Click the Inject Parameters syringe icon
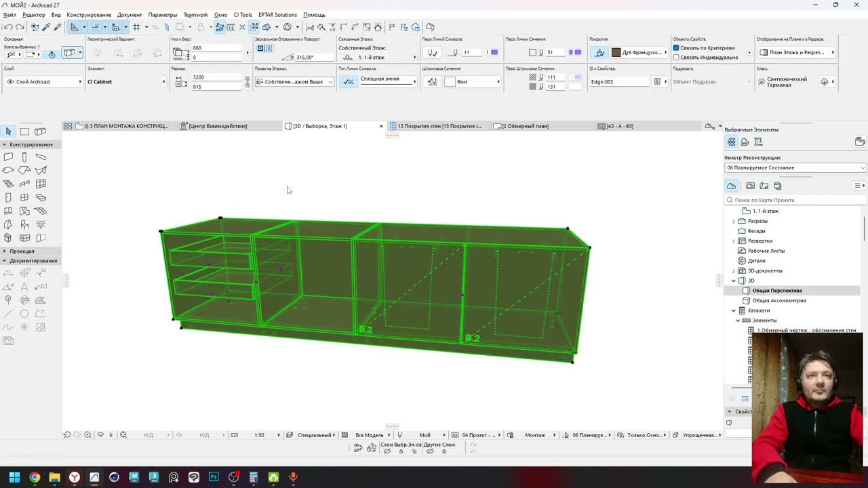The image size is (868, 488). pyautogui.click(x=58, y=27)
